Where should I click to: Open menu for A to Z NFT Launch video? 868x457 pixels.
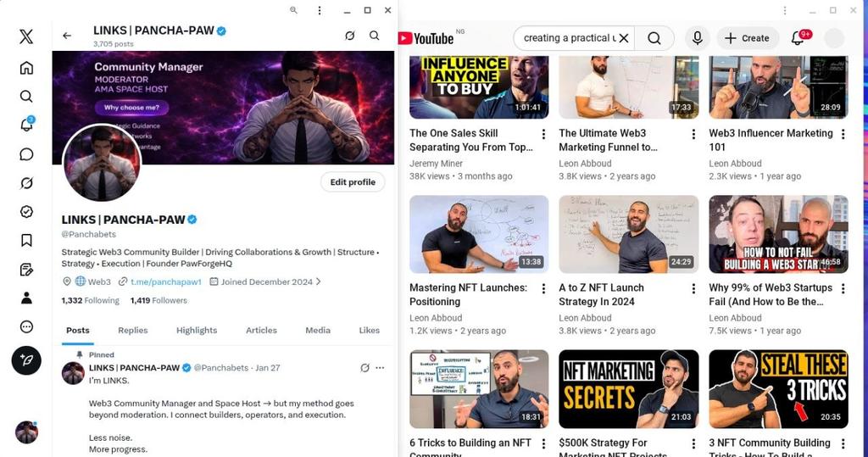pyautogui.click(x=693, y=288)
